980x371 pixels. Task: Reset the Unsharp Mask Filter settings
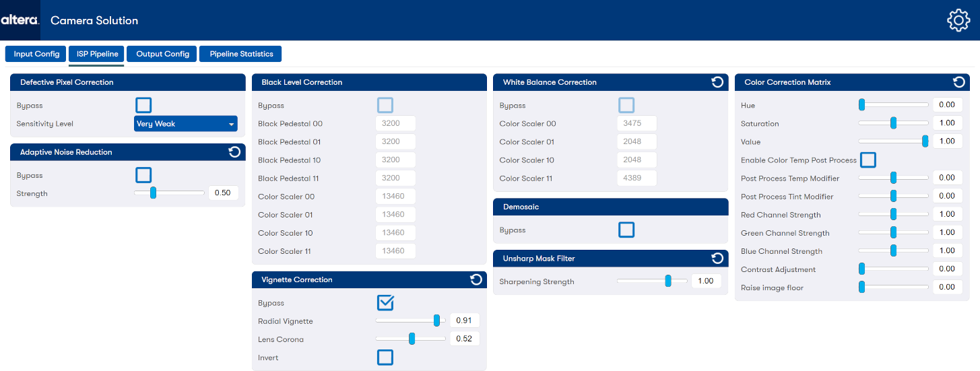pyautogui.click(x=717, y=259)
